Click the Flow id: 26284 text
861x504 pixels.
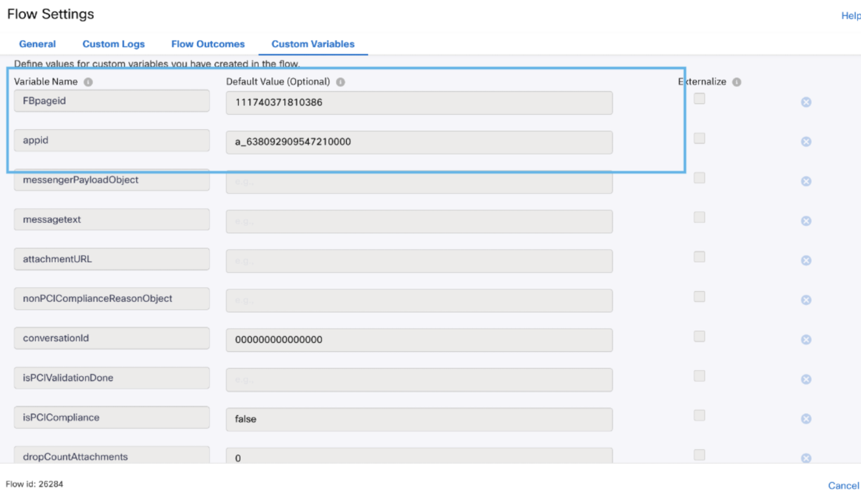[x=34, y=484]
